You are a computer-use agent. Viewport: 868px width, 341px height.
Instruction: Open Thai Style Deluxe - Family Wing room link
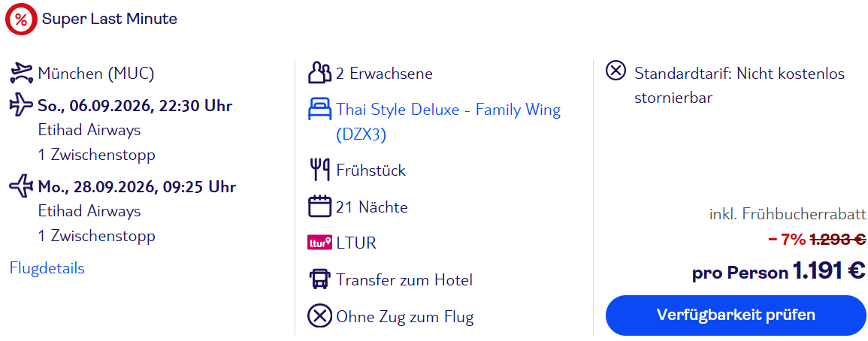(449, 122)
